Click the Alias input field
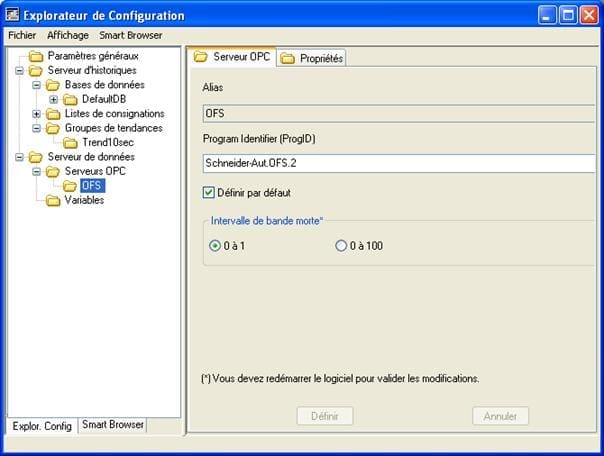The width and height of the screenshot is (604, 456). pos(399,114)
